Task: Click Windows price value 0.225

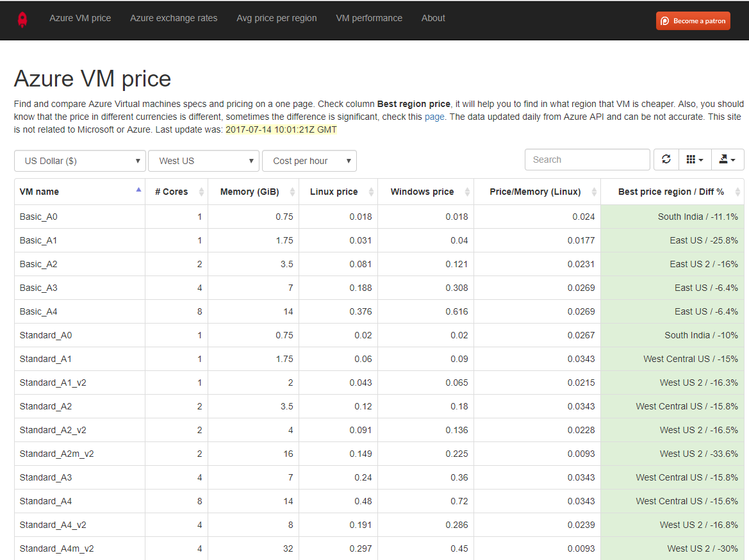Action: 457,454
